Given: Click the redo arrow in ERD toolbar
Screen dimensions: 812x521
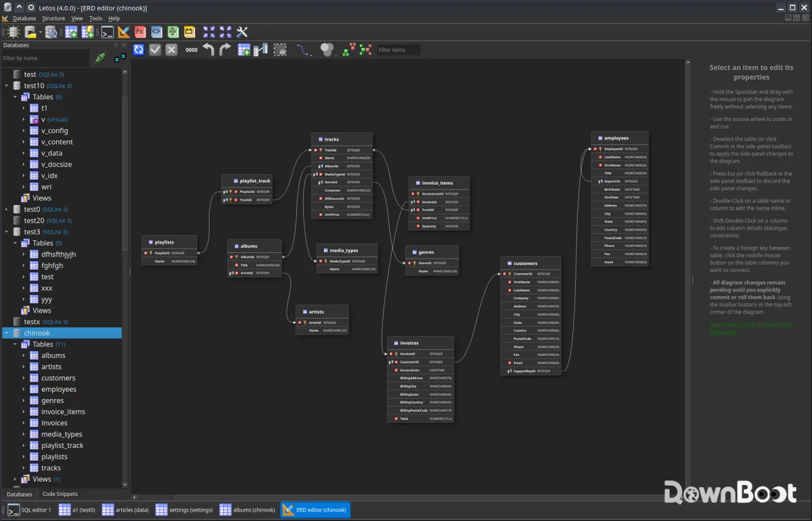Looking at the screenshot, I should tap(225, 49).
